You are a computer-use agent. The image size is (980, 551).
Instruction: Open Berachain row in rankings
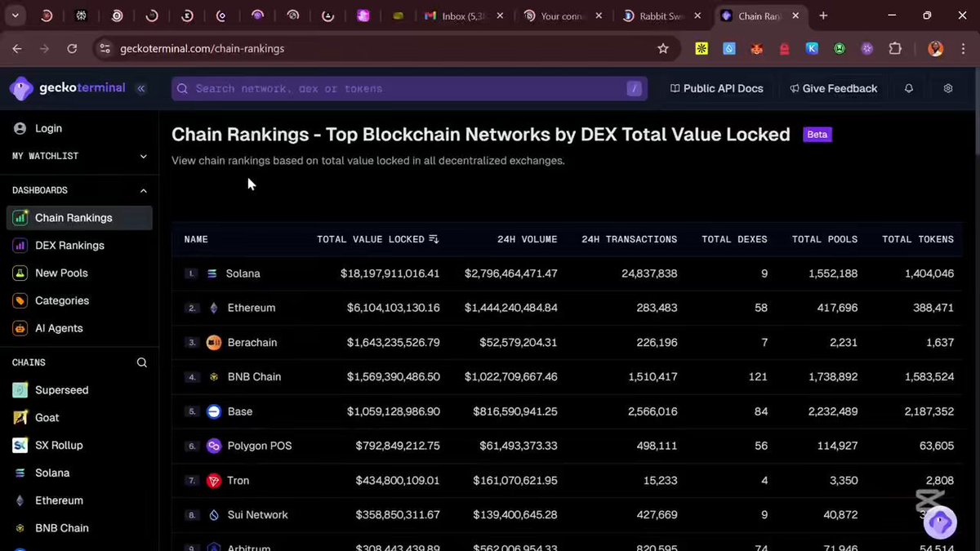click(567, 342)
